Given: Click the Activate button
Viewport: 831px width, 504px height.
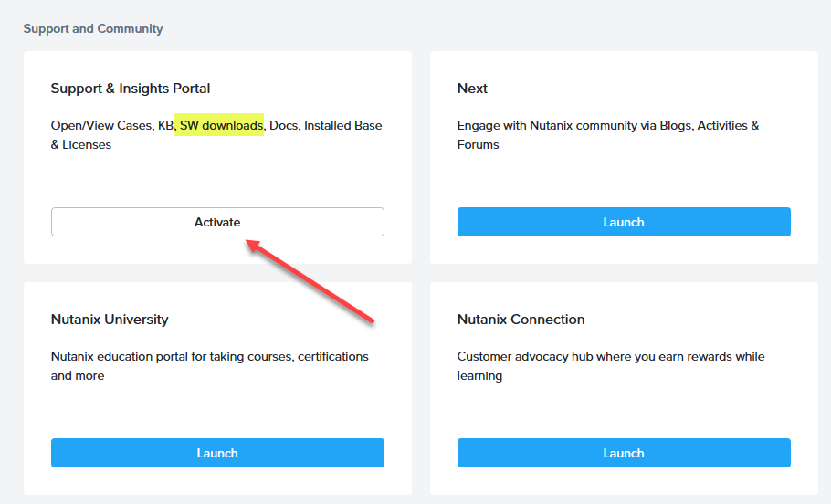Looking at the screenshot, I should point(217,222).
